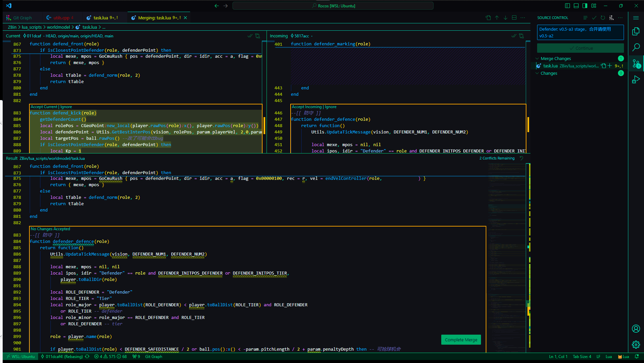Open ZBin breadcrumb dropdown
Screen dimensions: 644x363
12,27
